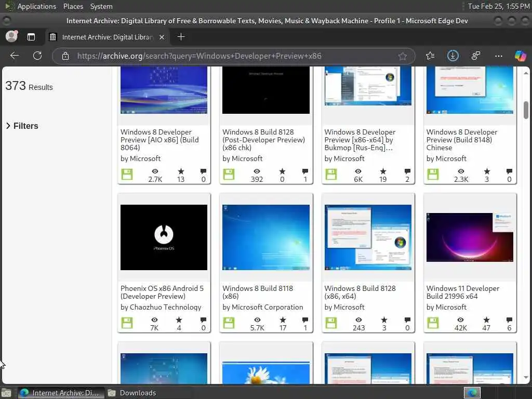Screen dimensions: 532x399
Task: Click the Windows 11 Developer Build thumbnail
Action: click(x=470, y=237)
